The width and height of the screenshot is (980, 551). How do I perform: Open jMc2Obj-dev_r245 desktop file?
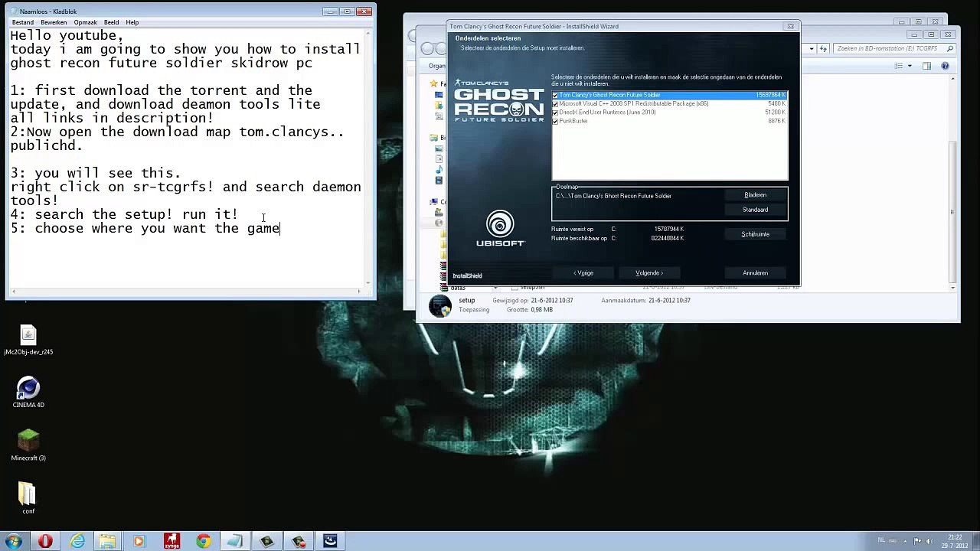tap(28, 341)
